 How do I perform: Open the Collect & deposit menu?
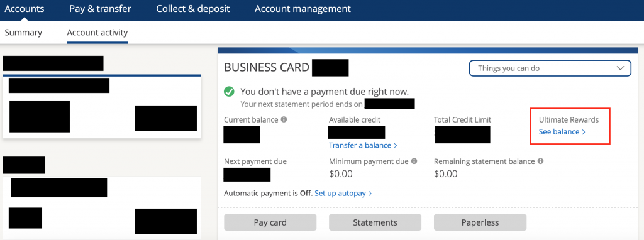(x=193, y=9)
